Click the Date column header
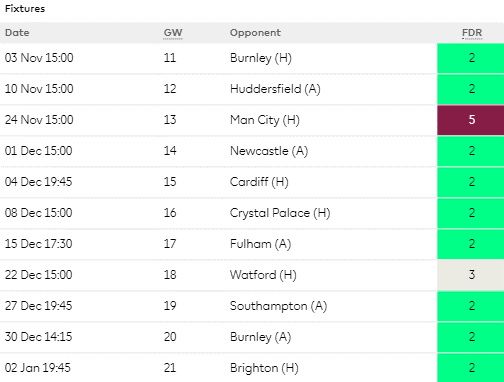The height and width of the screenshot is (382, 504). point(17,33)
